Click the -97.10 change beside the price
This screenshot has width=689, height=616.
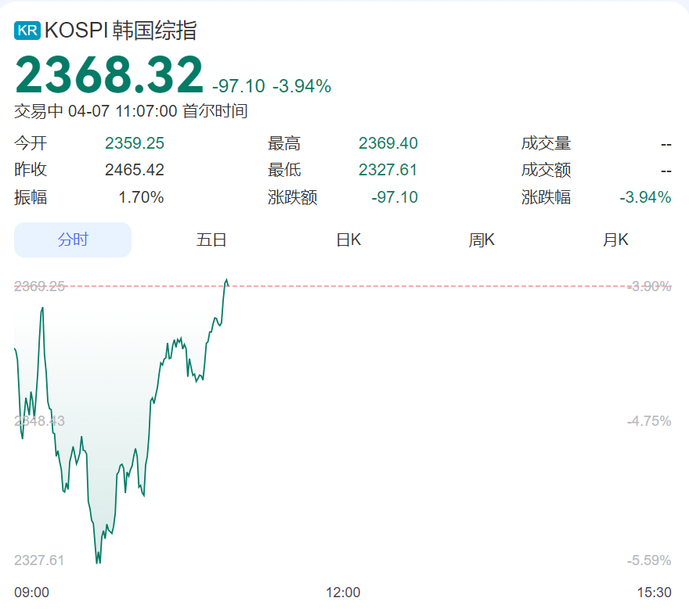click(x=238, y=86)
